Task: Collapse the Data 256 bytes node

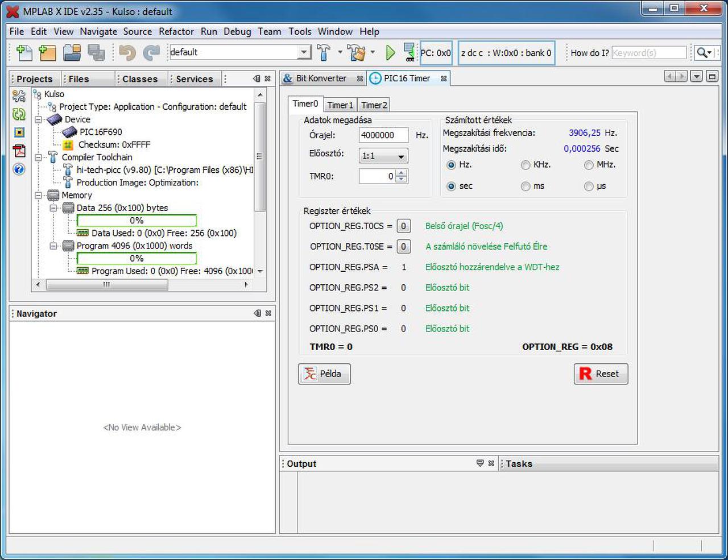Action: (x=53, y=208)
